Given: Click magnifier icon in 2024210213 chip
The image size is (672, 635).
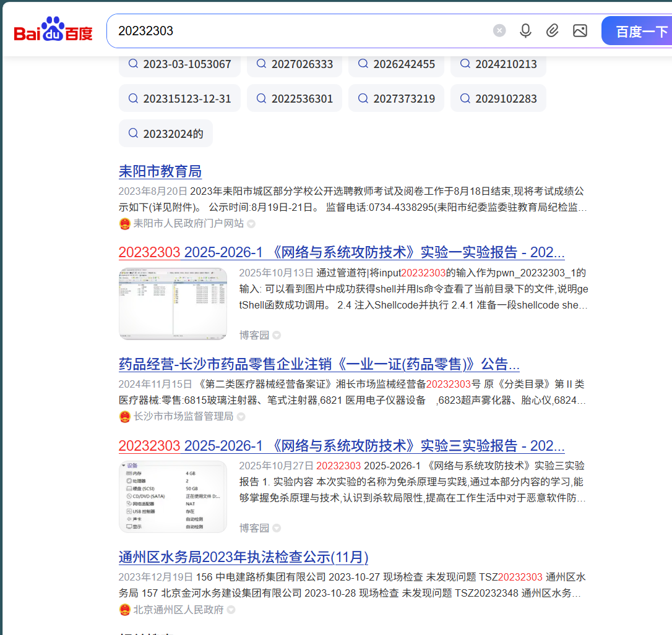Looking at the screenshot, I should tap(465, 64).
